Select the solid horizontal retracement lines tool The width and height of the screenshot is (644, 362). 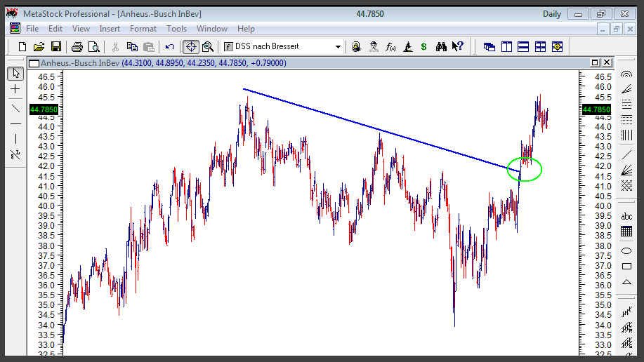[626, 105]
